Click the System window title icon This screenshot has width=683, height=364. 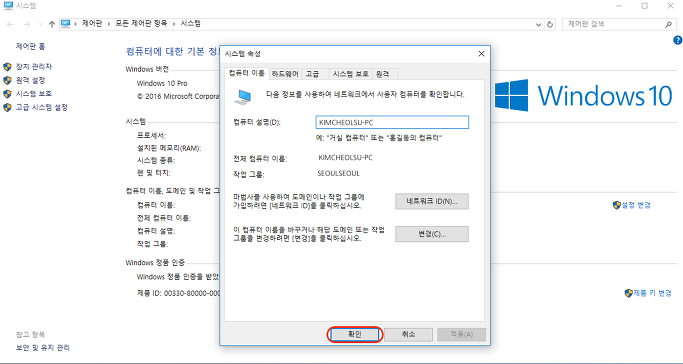[8, 6]
